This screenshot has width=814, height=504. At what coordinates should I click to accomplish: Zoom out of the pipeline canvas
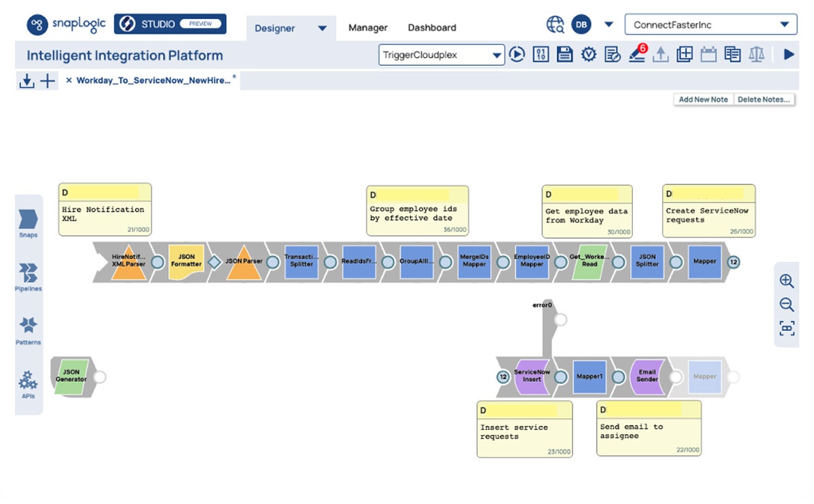pos(786,305)
